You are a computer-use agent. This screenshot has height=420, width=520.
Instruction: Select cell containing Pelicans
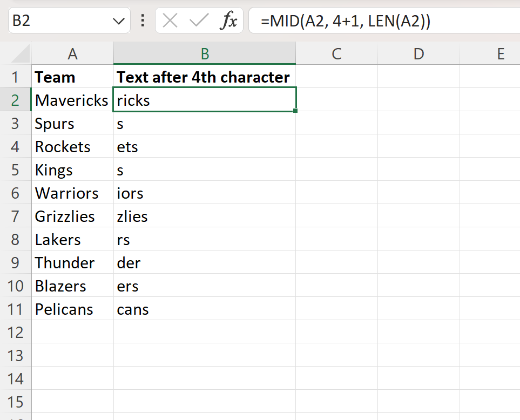coord(73,309)
